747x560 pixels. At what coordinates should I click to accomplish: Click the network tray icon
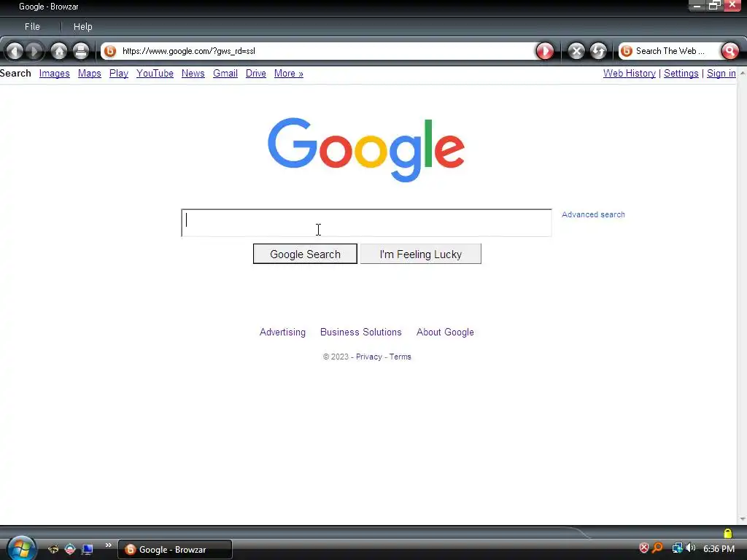(x=677, y=548)
